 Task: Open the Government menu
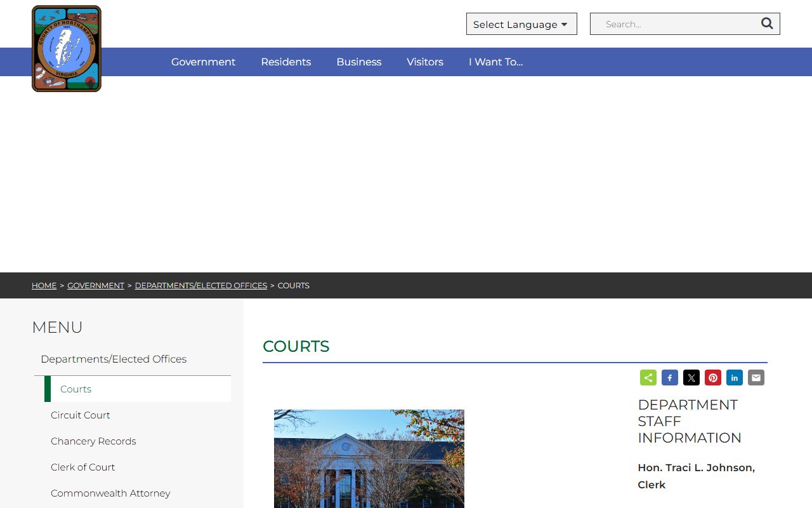pyautogui.click(x=203, y=62)
